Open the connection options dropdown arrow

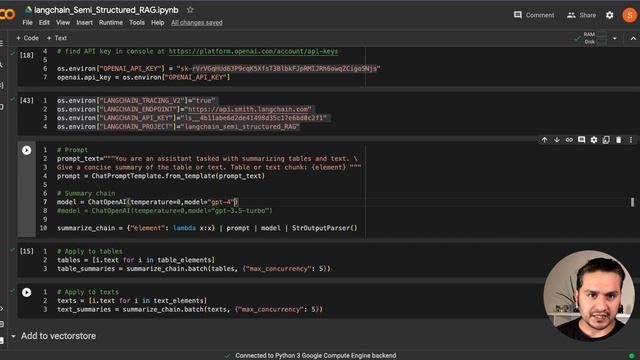tap(615, 38)
